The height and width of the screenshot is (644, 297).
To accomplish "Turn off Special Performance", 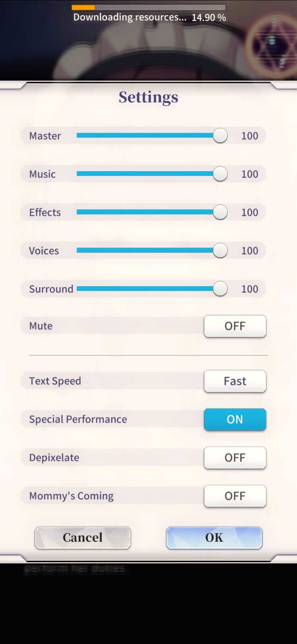I will (x=235, y=419).
